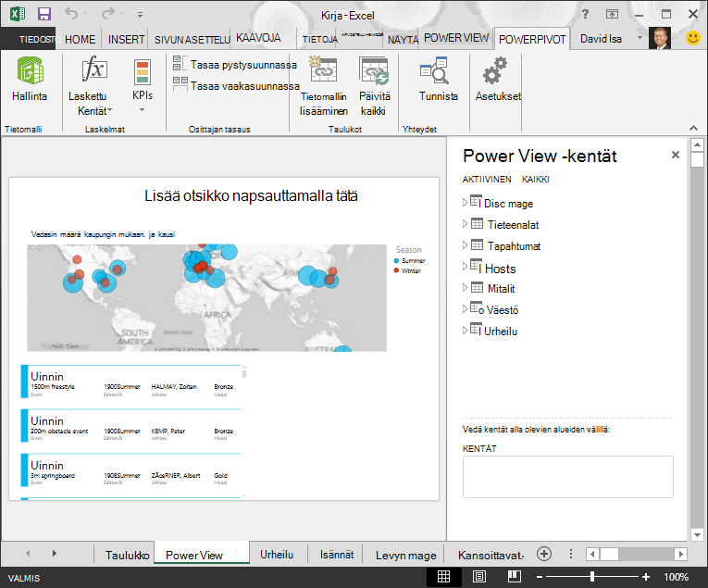
Task: Select AKTIIVINEN fields filter
Action: (486, 180)
